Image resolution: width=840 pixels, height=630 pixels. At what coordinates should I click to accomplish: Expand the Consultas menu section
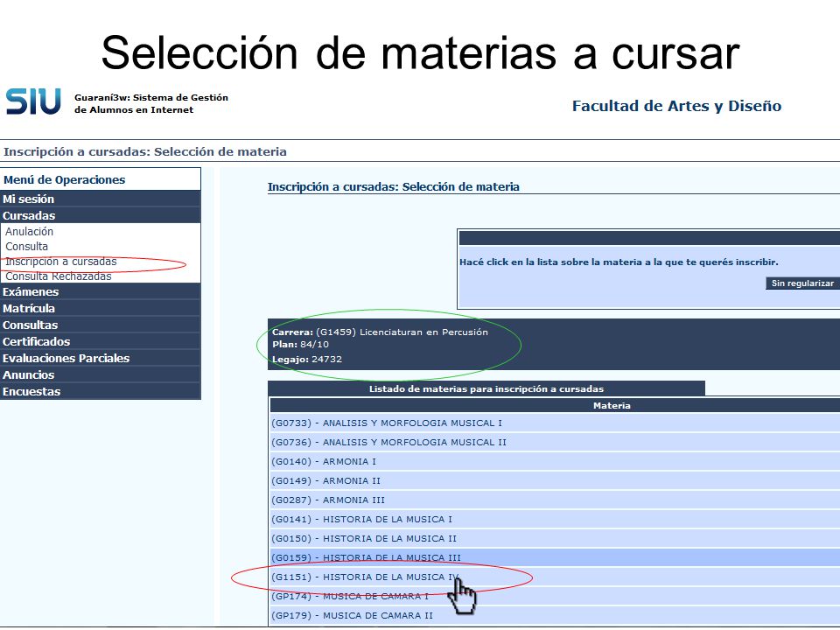click(x=101, y=325)
